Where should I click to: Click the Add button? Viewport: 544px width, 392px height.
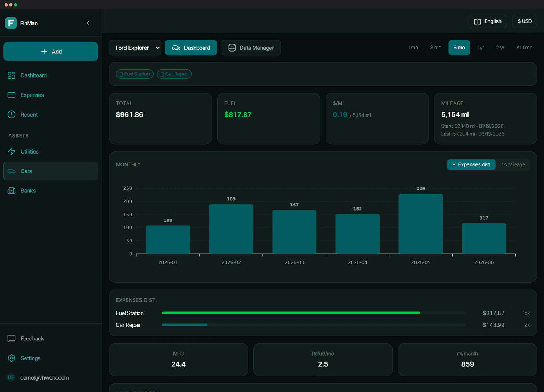[x=51, y=52]
